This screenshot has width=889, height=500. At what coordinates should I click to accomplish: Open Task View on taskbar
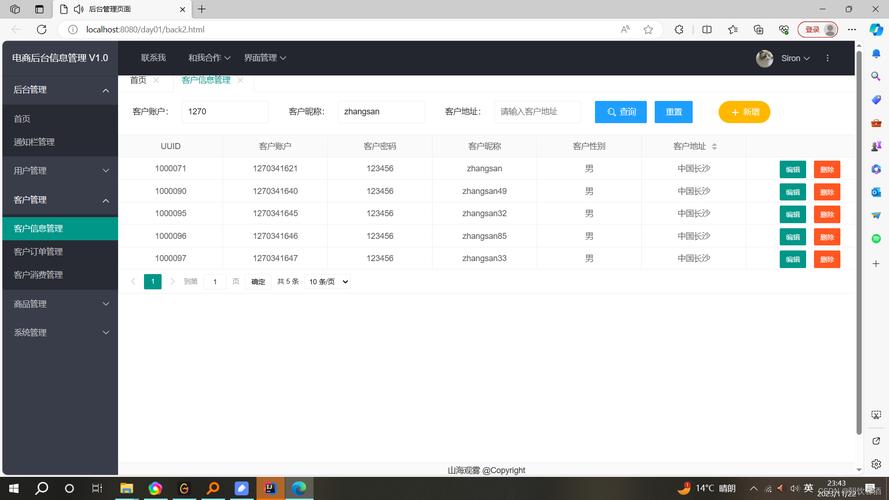pyautogui.click(x=97, y=488)
